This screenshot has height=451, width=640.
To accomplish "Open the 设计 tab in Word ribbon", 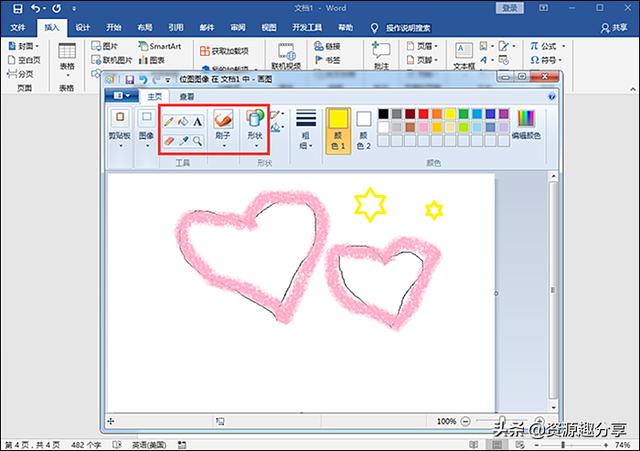I will click(83, 28).
